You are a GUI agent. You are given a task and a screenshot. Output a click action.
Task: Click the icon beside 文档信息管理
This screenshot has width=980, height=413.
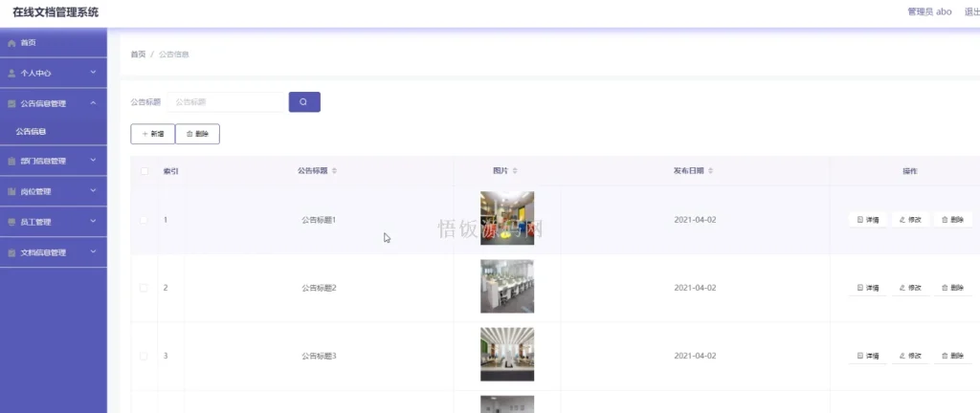click(11, 252)
